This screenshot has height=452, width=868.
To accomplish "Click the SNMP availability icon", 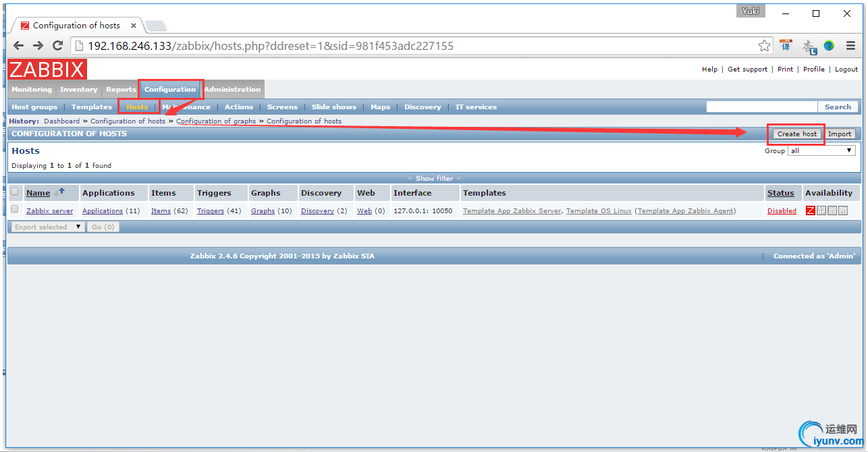I will pyautogui.click(x=821, y=211).
